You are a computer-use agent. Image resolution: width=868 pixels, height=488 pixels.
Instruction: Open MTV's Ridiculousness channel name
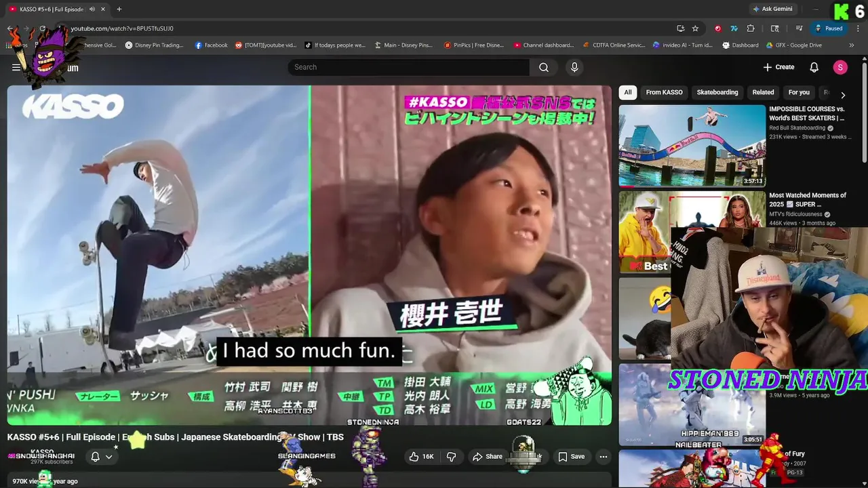796,214
